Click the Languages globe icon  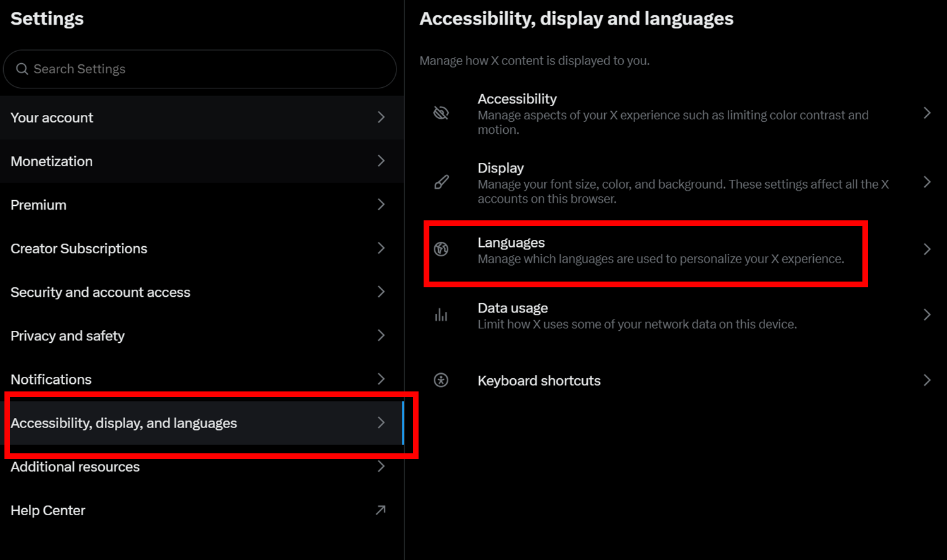pos(441,249)
